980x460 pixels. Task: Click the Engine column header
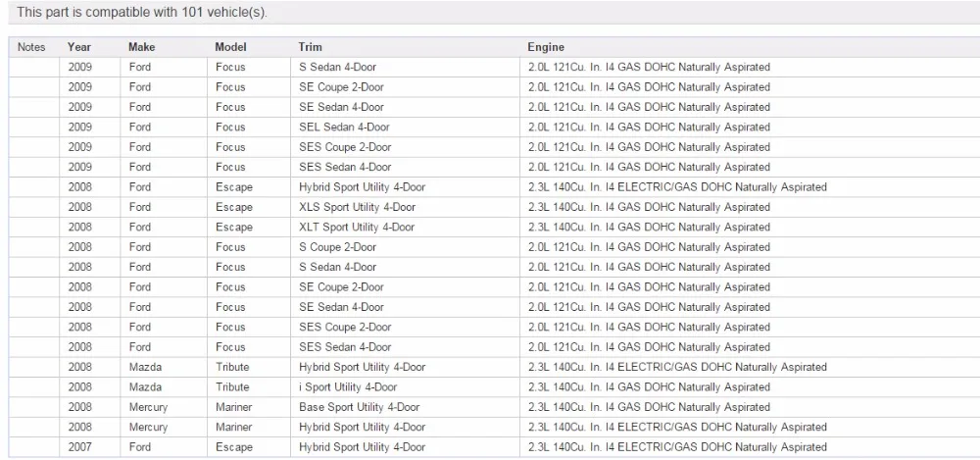(546, 47)
